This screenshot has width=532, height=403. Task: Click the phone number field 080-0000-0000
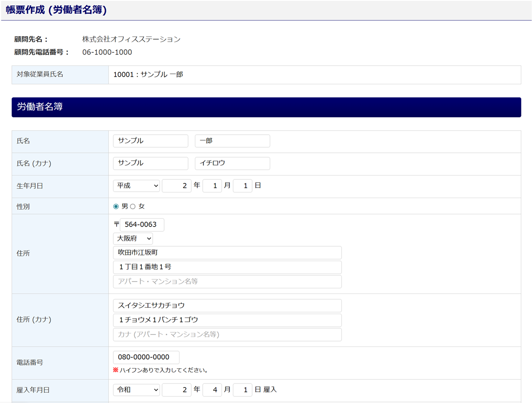tap(146, 357)
